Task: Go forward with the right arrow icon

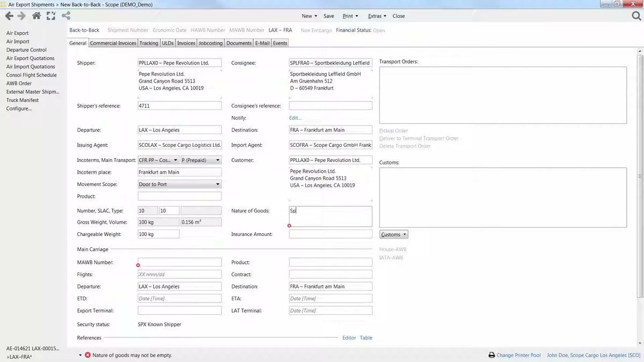Action: pos(21,16)
